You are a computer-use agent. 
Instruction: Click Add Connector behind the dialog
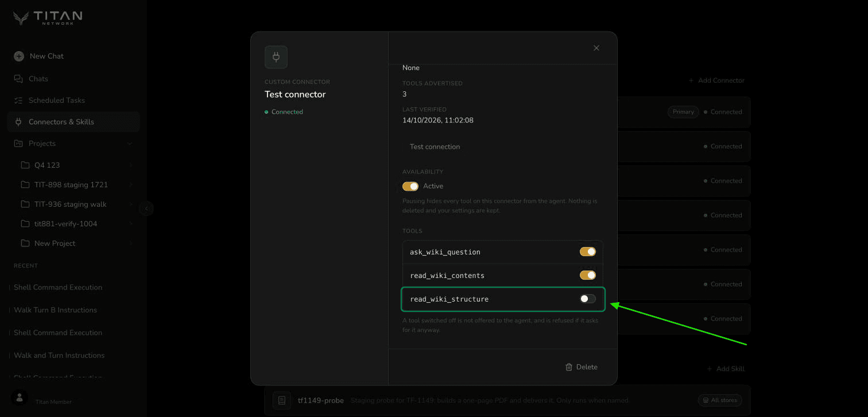point(716,80)
